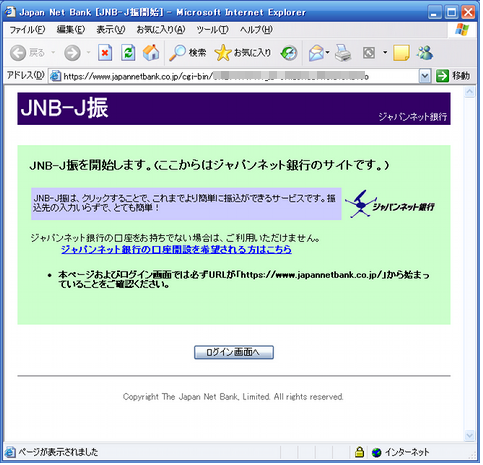Screen dimensions: 483x465
Task: Open お気に入り(A) menu
Action: (x=161, y=30)
